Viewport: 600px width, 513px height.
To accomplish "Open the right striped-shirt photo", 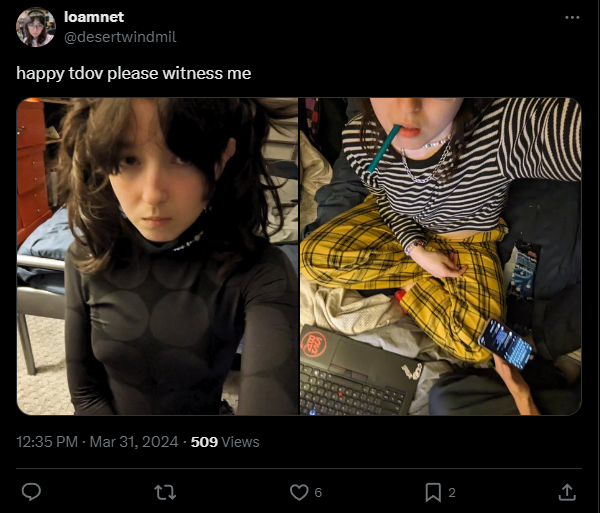I will click(x=440, y=256).
